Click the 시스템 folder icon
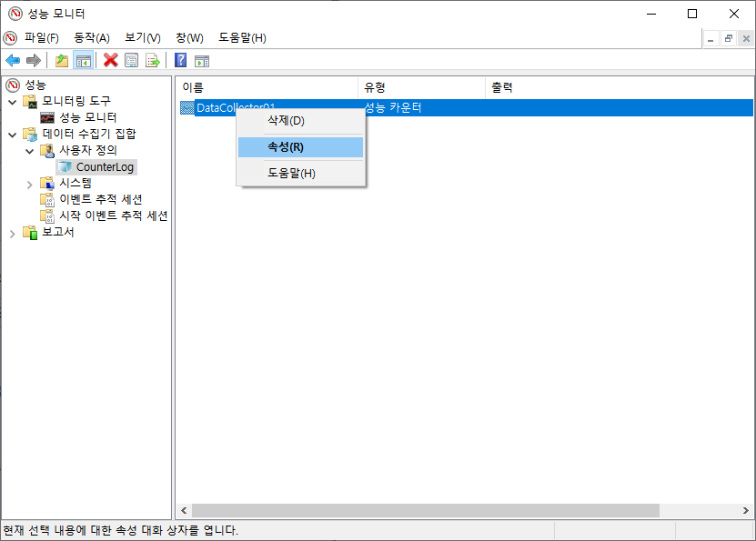The width and height of the screenshot is (756, 541). click(47, 183)
